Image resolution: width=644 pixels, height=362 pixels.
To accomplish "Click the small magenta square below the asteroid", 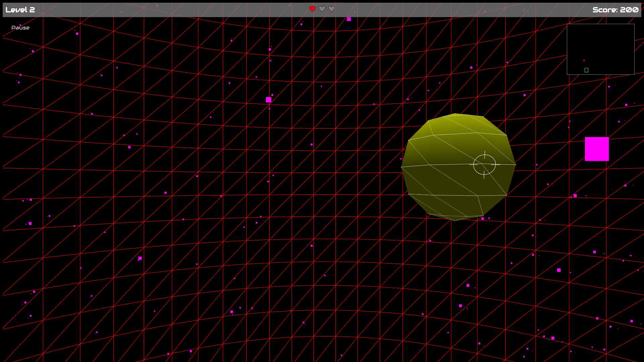I will click(483, 219).
